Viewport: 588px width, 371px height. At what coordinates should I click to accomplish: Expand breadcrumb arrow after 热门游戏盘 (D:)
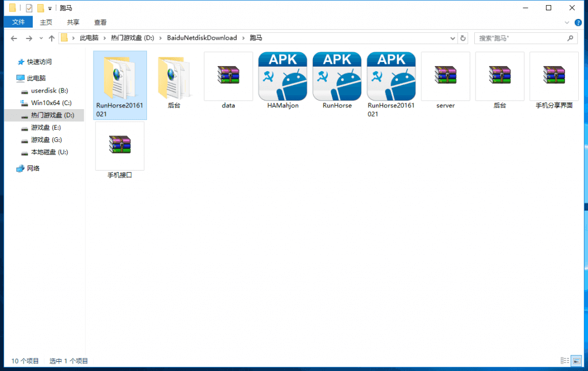click(x=161, y=38)
